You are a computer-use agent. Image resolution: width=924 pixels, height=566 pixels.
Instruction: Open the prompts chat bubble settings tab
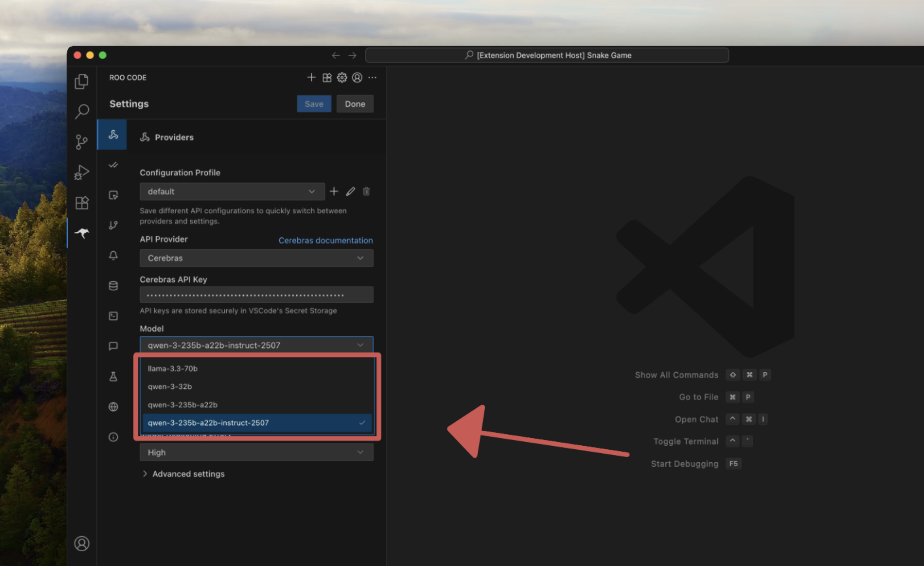pos(113,346)
